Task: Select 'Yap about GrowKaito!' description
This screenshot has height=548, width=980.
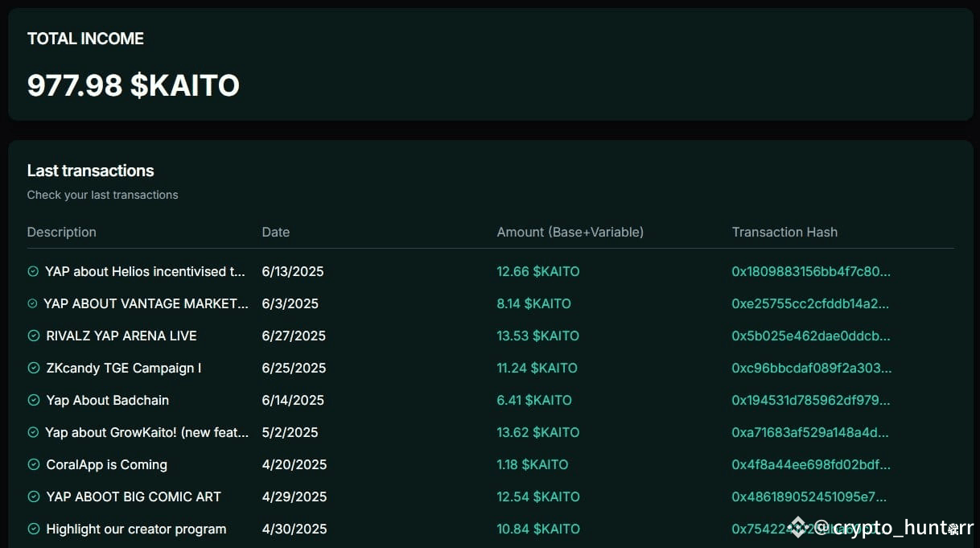Action: [x=147, y=433]
